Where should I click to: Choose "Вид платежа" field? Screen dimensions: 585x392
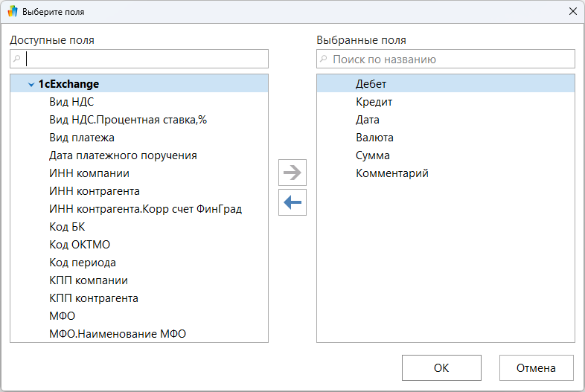[82, 138]
